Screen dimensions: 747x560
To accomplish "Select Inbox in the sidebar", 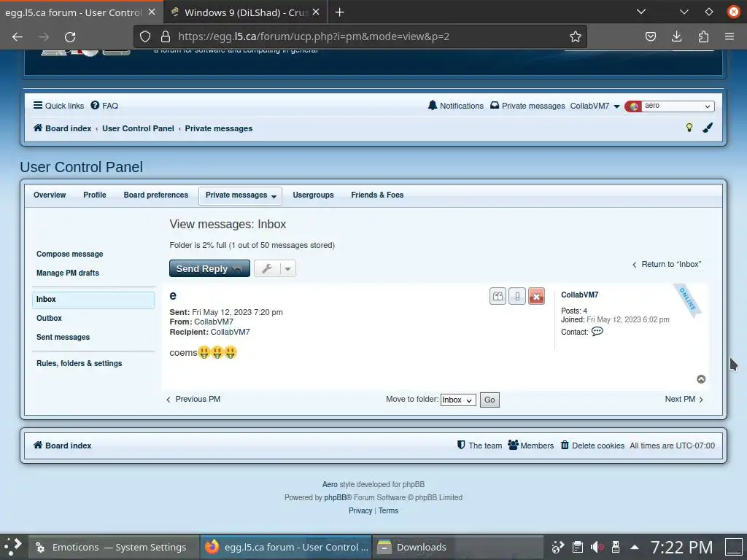I will [93, 300].
